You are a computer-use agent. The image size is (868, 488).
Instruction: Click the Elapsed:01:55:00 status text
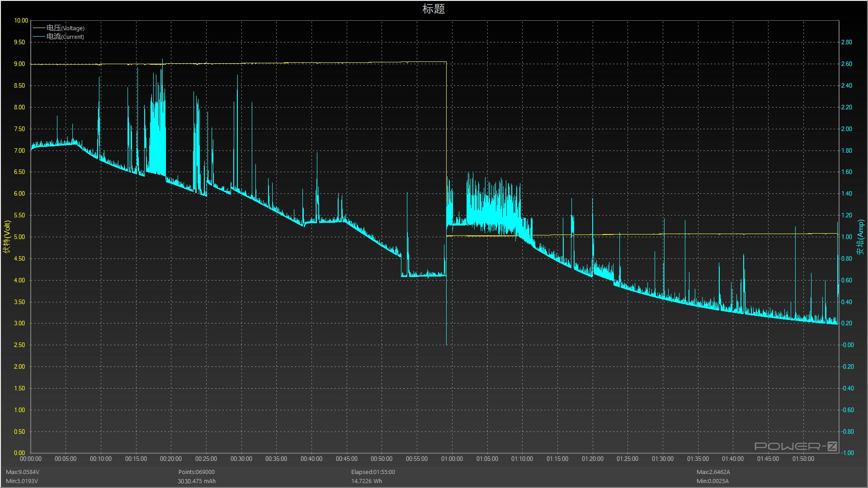(x=373, y=472)
